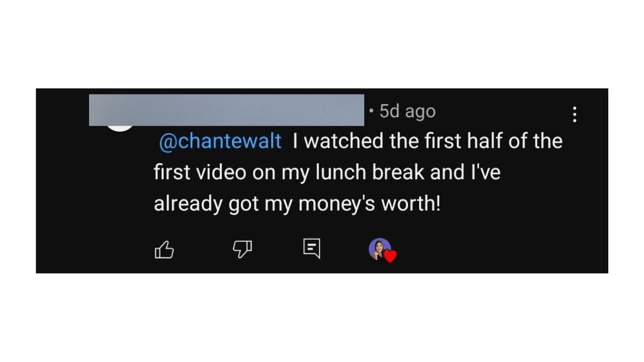Click the word "video" in the comment
This screenshot has width=644, height=362.
[x=220, y=172]
